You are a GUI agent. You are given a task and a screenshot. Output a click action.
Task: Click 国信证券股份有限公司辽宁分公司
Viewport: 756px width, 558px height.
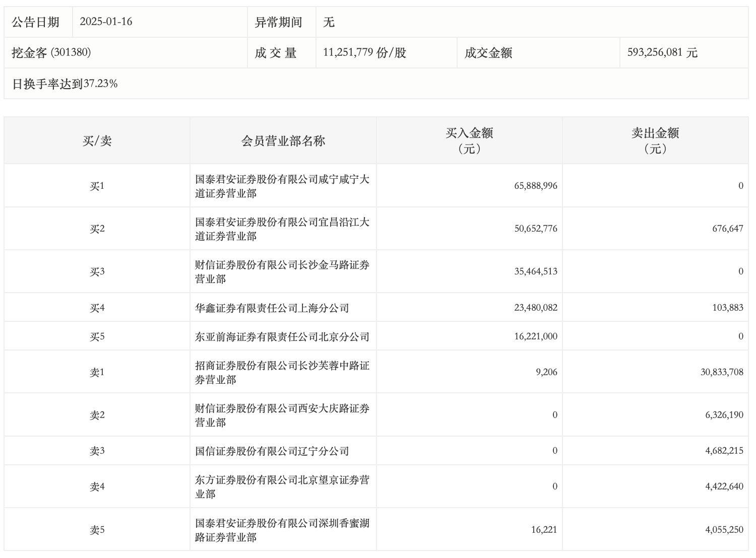(272, 451)
